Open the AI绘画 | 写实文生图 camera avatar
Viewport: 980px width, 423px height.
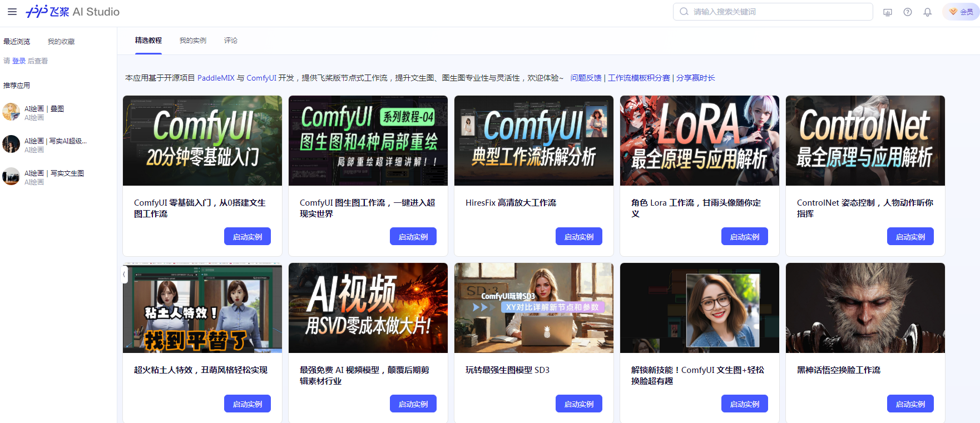(11, 177)
